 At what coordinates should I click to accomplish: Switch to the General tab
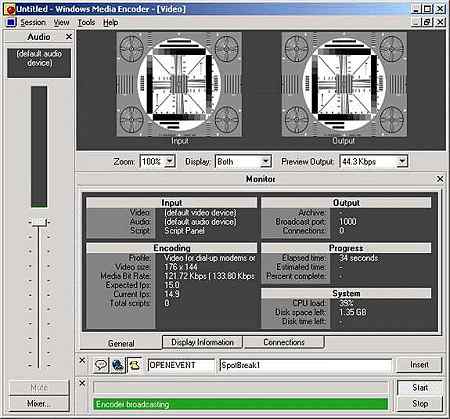tap(121, 343)
